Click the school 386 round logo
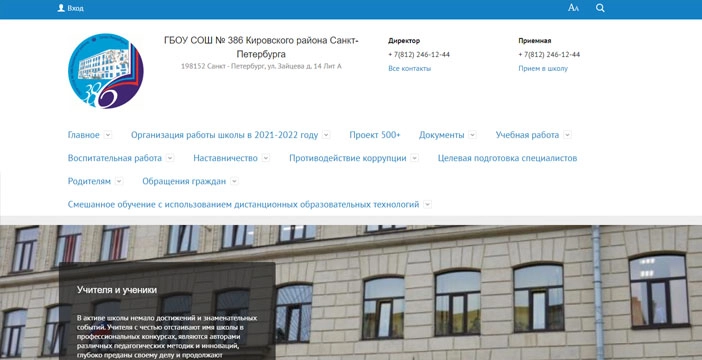The width and height of the screenshot is (702, 360). tap(106, 71)
